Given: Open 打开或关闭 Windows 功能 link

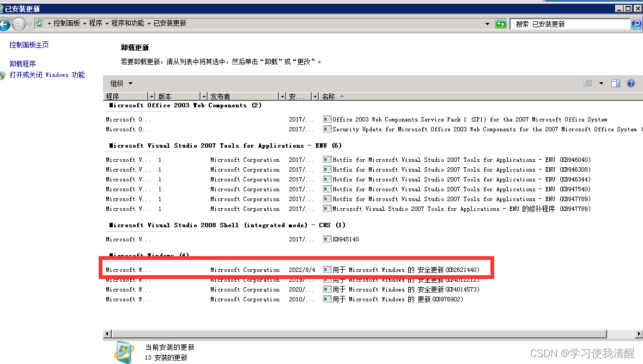Looking at the screenshot, I should 47,75.
